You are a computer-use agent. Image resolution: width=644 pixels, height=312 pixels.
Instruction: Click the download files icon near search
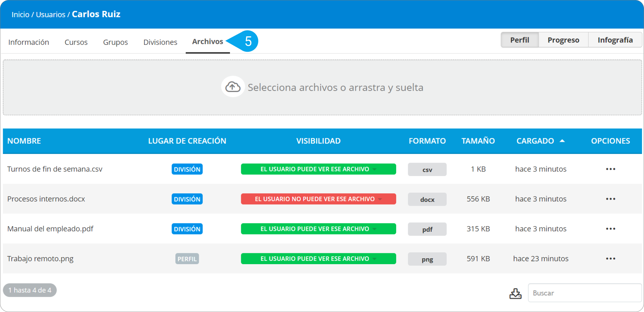pyautogui.click(x=515, y=293)
